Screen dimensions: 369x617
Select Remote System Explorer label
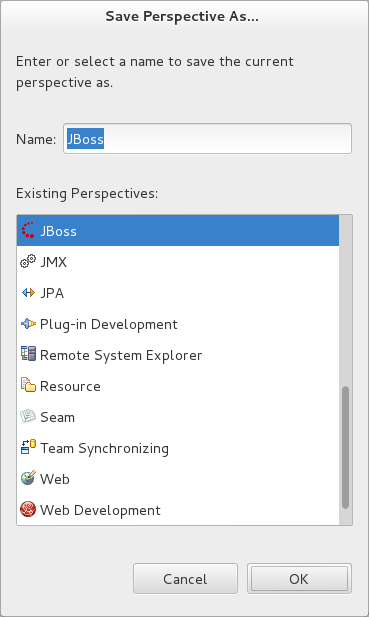coord(121,355)
